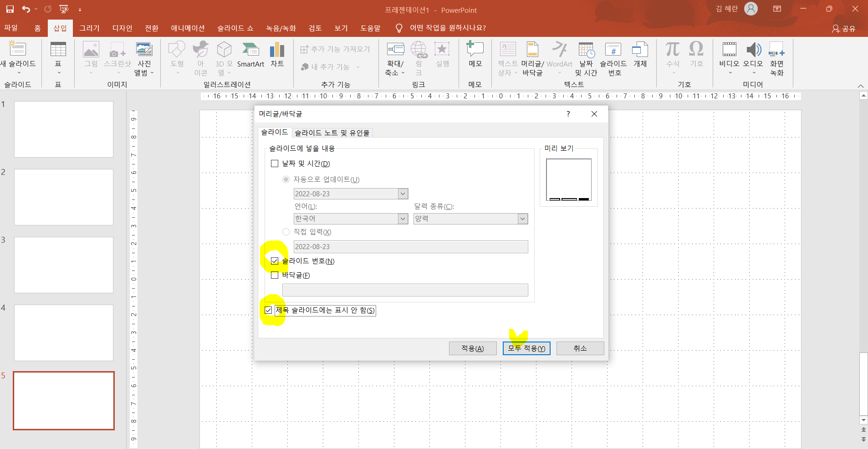Click the lightbulb Tell Me search
This screenshot has height=449, width=868.
click(399, 28)
